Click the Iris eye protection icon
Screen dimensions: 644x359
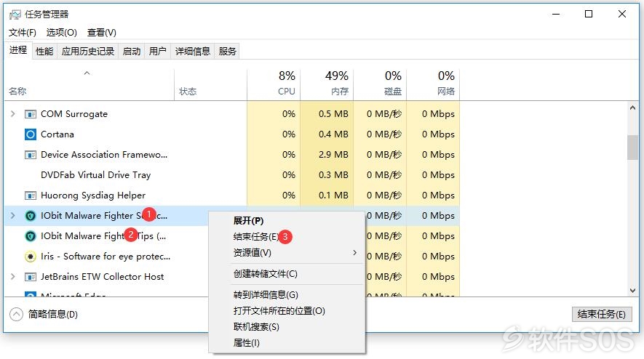[31, 257]
